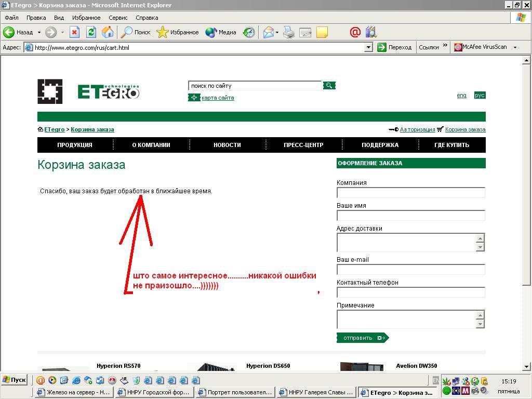
Task: Click the Stop (red X) toolbar icon
Action: tap(74, 32)
